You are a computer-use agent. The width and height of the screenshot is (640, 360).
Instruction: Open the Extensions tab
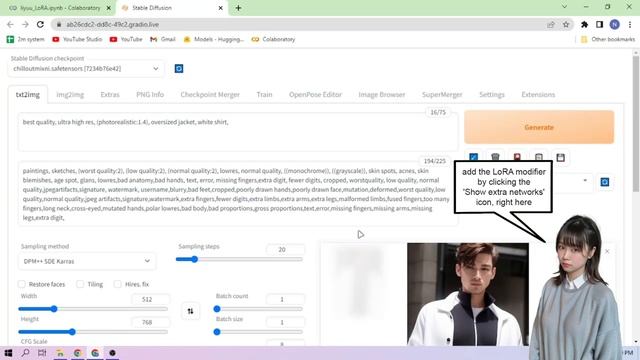pos(538,94)
